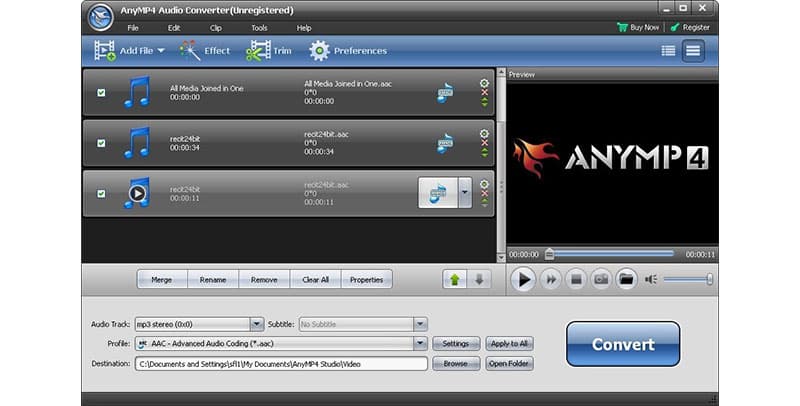Click music note thumbnail of All Media Joined
This screenshot has width=800, height=406.
[137, 92]
